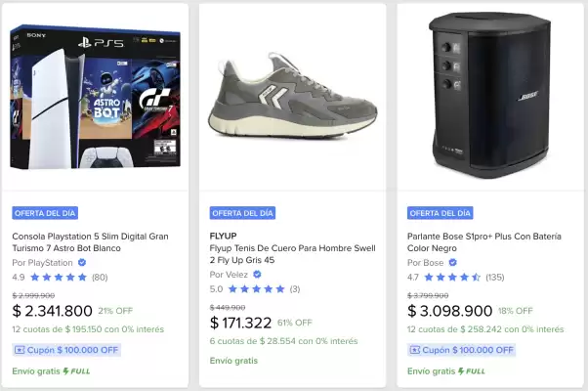588x391 pixels.
Task: Open the Flyup Tenis De Cuero title link
Action: click(x=291, y=255)
